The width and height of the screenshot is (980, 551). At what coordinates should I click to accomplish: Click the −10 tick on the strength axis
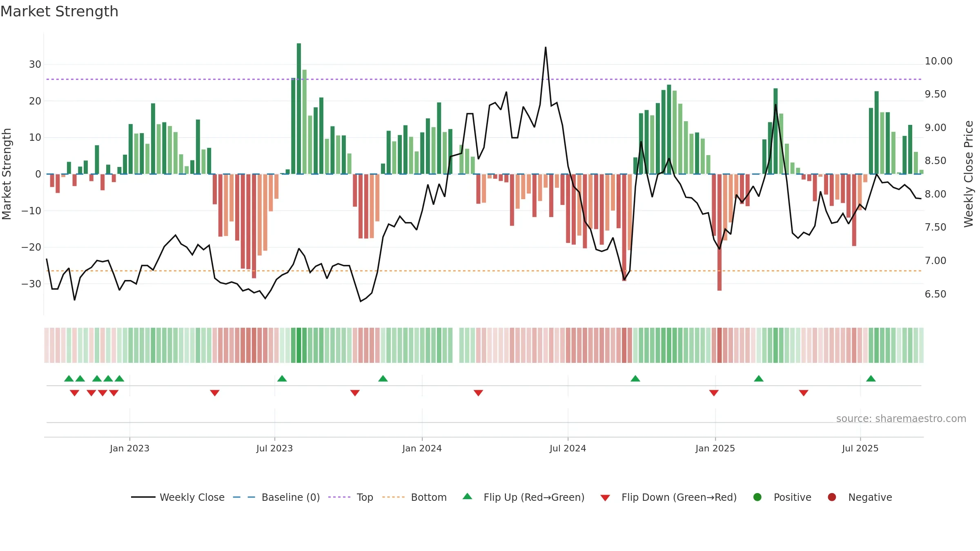pyautogui.click(x=31, y=211)
